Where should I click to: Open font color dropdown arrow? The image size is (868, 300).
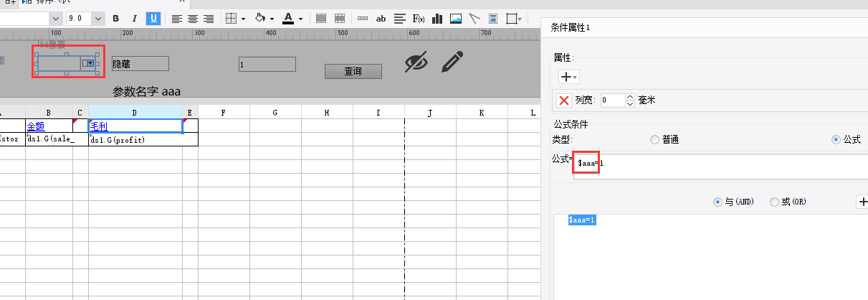[300, 19]
